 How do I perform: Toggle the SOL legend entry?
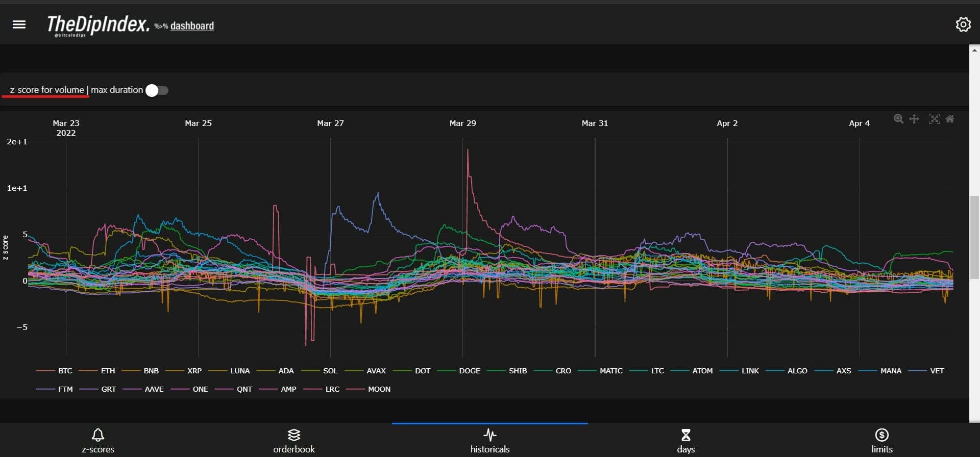(330, 371)
